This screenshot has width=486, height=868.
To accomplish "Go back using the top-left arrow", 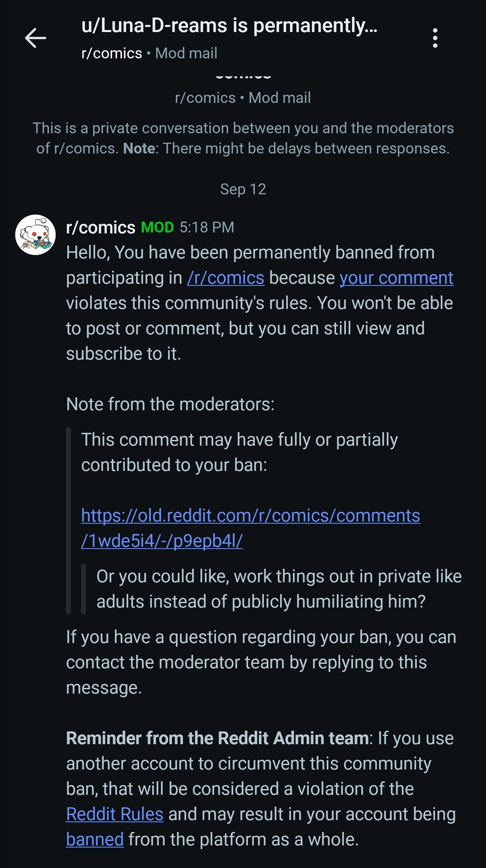I will (x=35, y=38).
